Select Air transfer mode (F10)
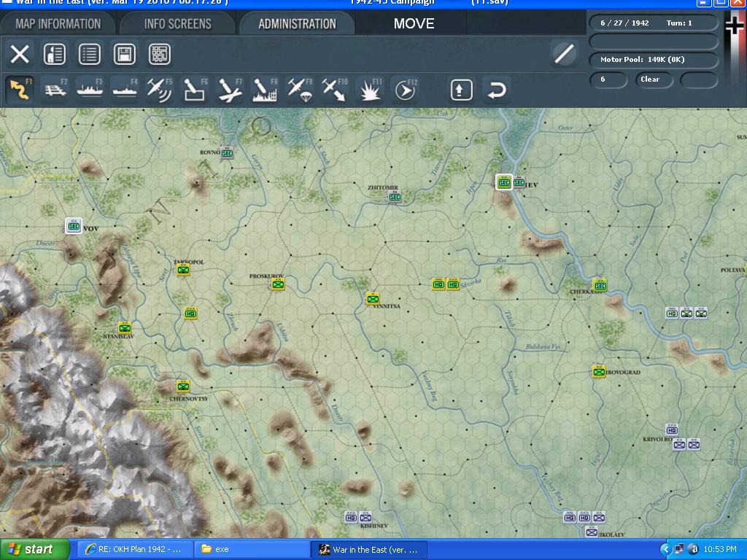The width and height of the screenshot is (747, 560). pos(335,90)
